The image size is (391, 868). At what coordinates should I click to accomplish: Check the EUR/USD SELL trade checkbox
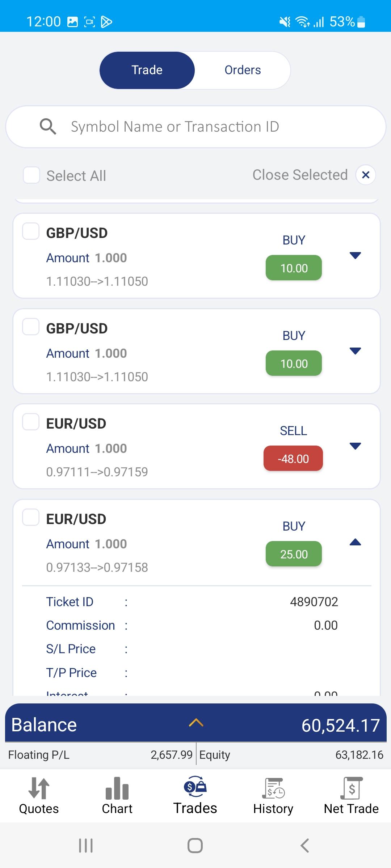coord(31,422)
